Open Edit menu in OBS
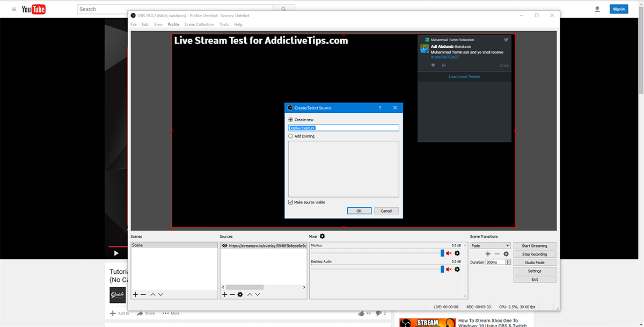644x327 pixels. click(145, 24)
